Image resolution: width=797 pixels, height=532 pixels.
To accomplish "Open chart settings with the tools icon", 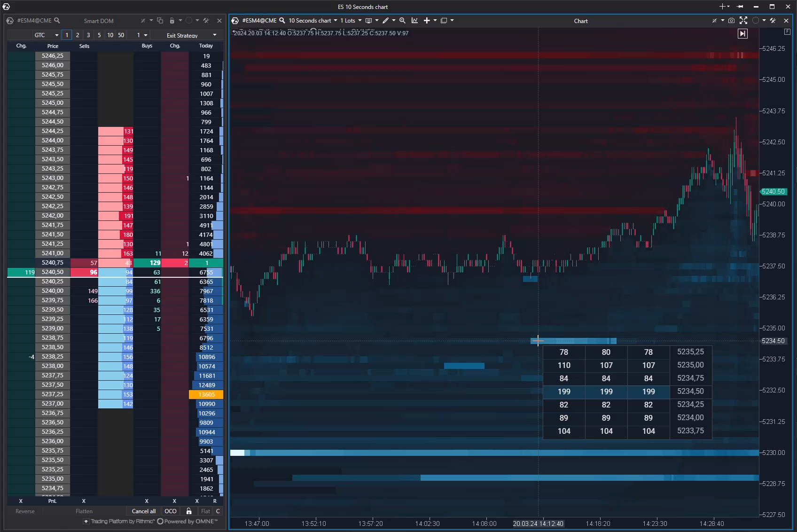I will coord(773,21).
